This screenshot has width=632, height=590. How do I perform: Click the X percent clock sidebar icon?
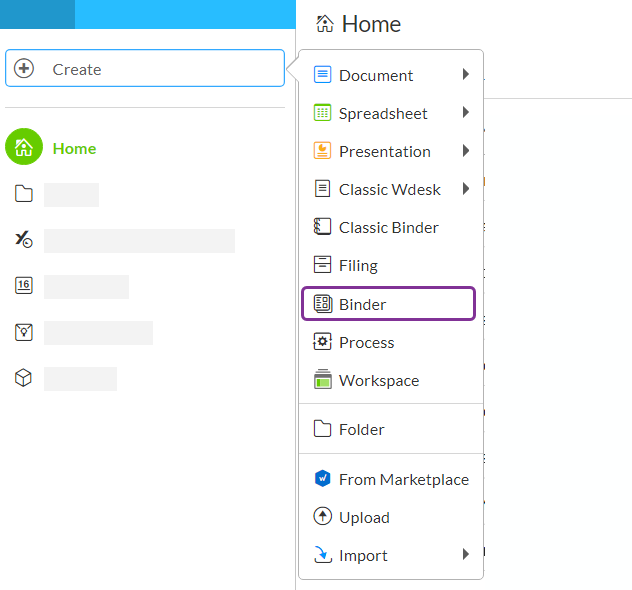pos(24,240)
